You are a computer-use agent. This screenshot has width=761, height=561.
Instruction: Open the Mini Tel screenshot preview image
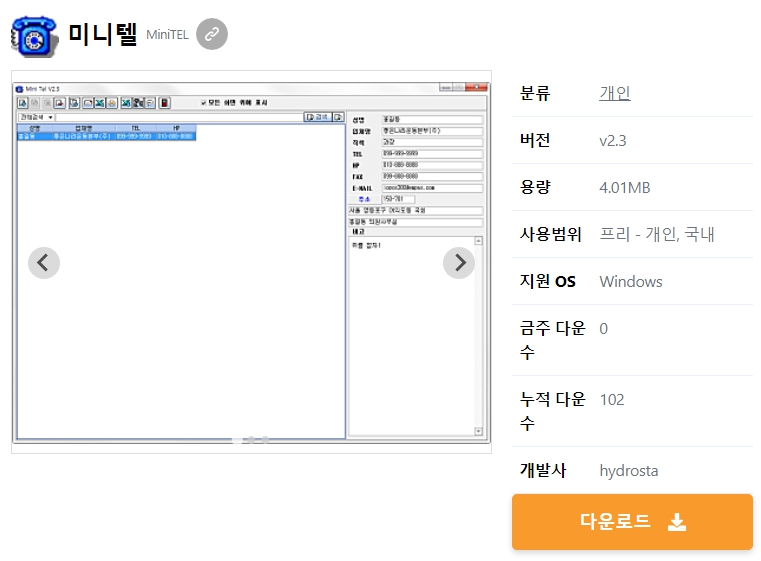tap(251, 262)
